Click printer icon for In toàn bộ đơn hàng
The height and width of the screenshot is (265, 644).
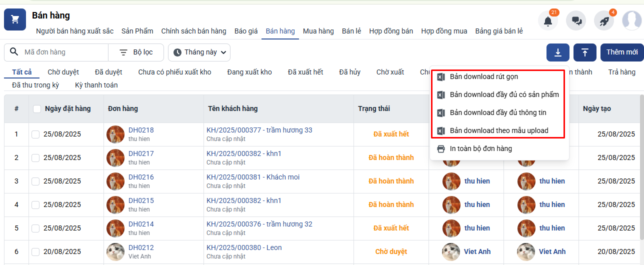click(441, 148)
